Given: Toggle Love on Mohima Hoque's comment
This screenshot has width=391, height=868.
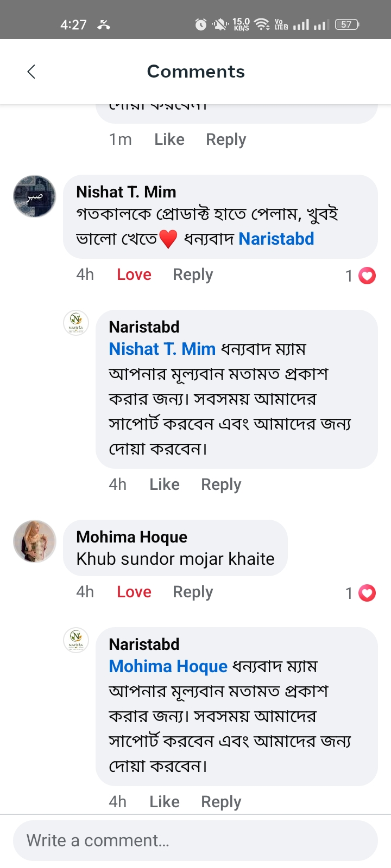Looking at the screenshot, I should pos(134,592).
